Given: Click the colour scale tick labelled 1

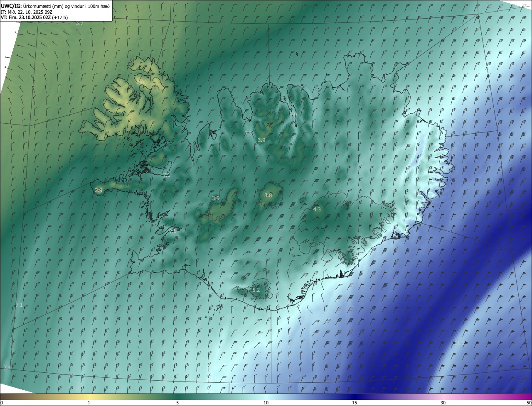Looking at the screenshot, I should click(89, 403).
